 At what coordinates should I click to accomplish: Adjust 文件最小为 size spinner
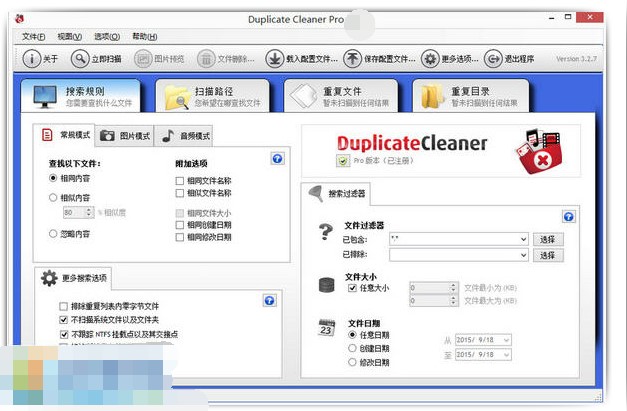[453, 287]
